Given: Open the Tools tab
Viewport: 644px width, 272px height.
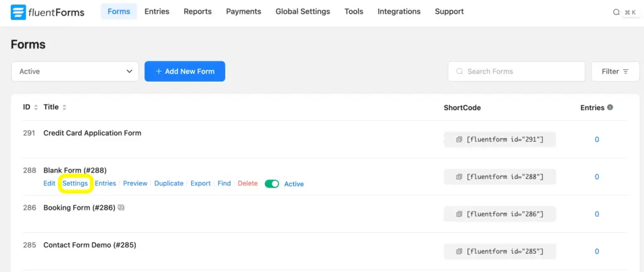Looking at the screenshot, I should point(353,11).
